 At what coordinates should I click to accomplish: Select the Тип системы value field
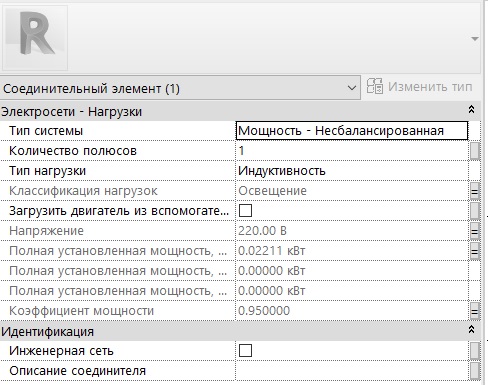(x=352, y=131)
